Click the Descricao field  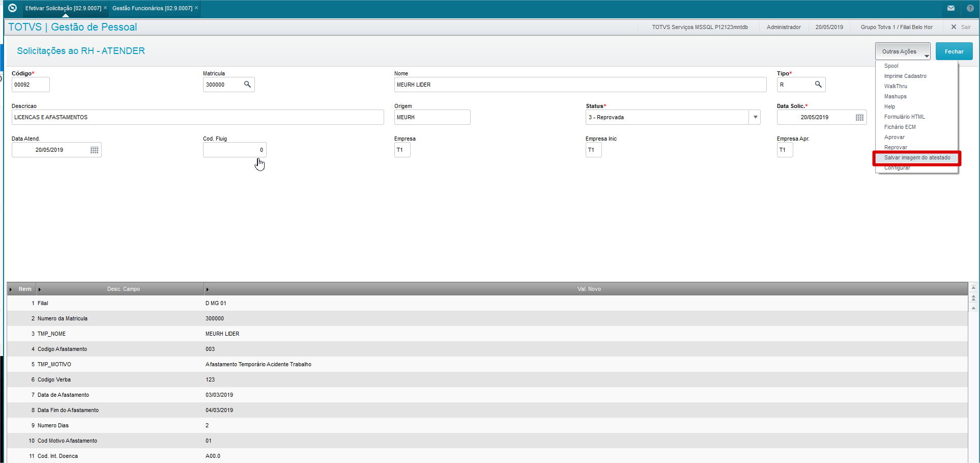click(x=197, y=117)
